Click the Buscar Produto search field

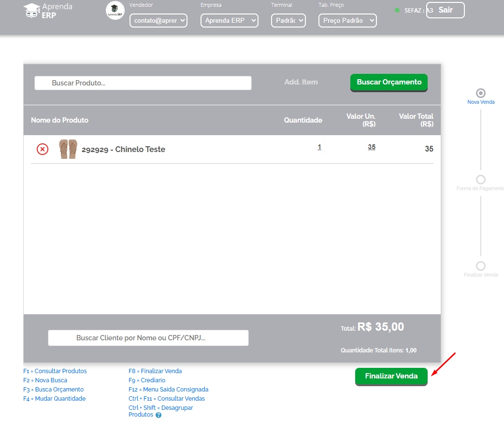tap(143, 83)
